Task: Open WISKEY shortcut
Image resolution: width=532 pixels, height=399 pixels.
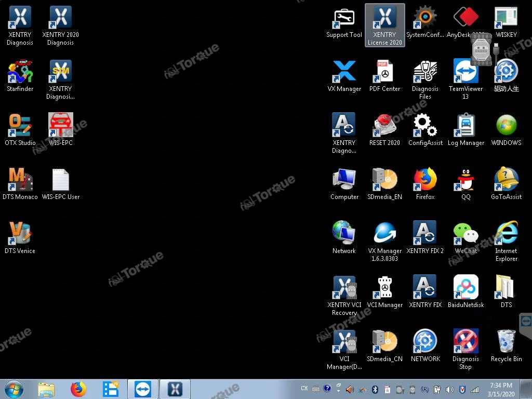Action: [506, 22]
